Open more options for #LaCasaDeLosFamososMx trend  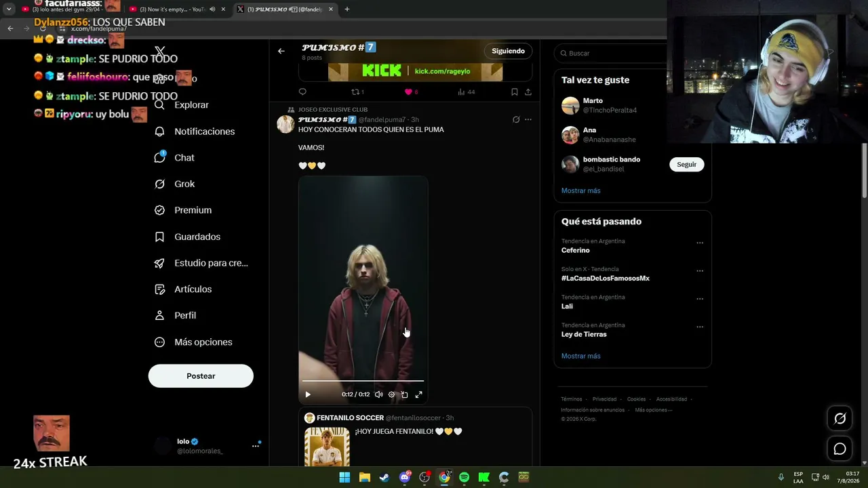700,270
